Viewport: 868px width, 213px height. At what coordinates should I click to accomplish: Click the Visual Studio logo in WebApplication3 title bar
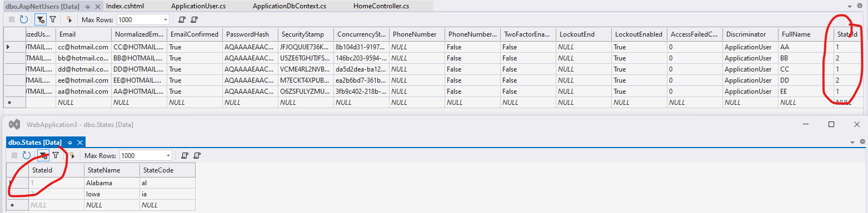14,124
